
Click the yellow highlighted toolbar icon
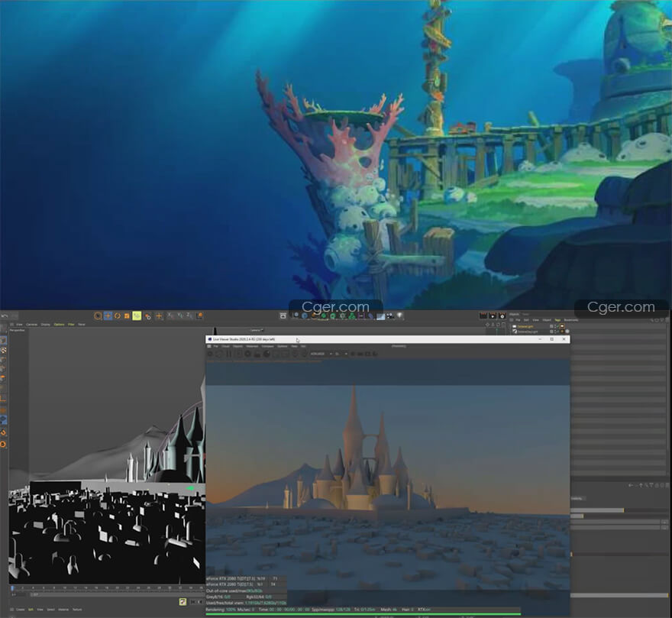point(137,316)
